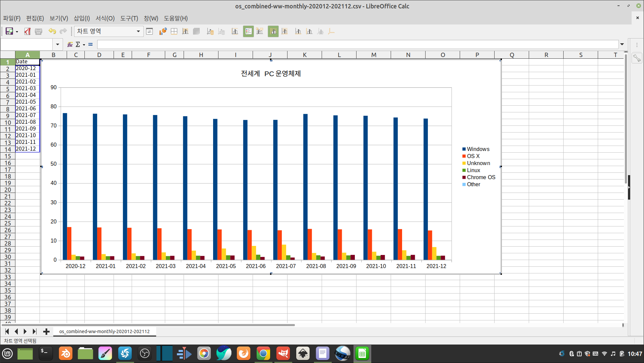Click the add new sheet plus button
Image resolution: width=644 pixels, height=363 pixels.
click(x=46, y=331)
